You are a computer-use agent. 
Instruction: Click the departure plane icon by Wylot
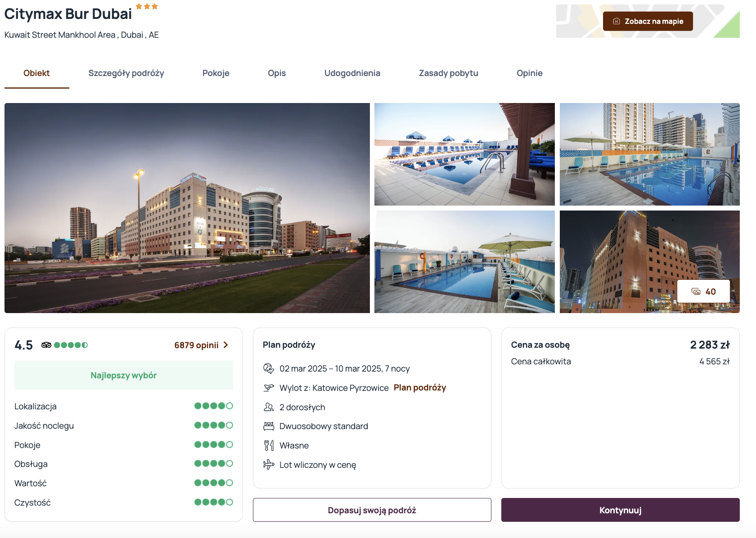point(269,387)
